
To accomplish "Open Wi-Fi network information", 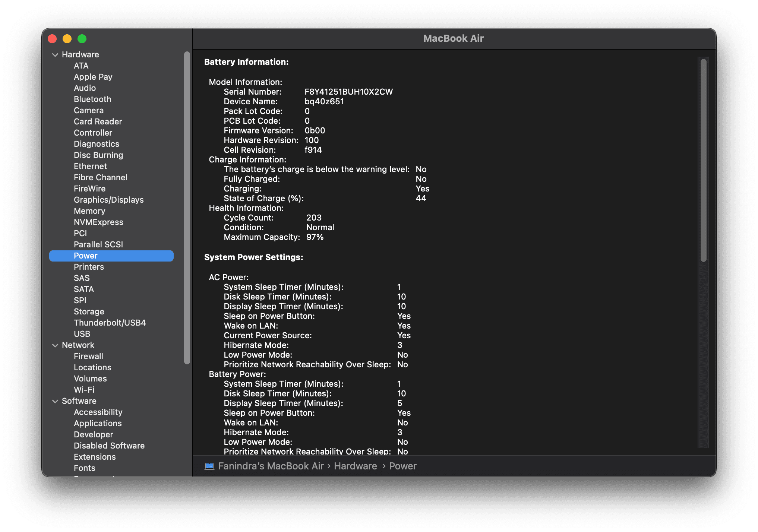I will (84, 390).
